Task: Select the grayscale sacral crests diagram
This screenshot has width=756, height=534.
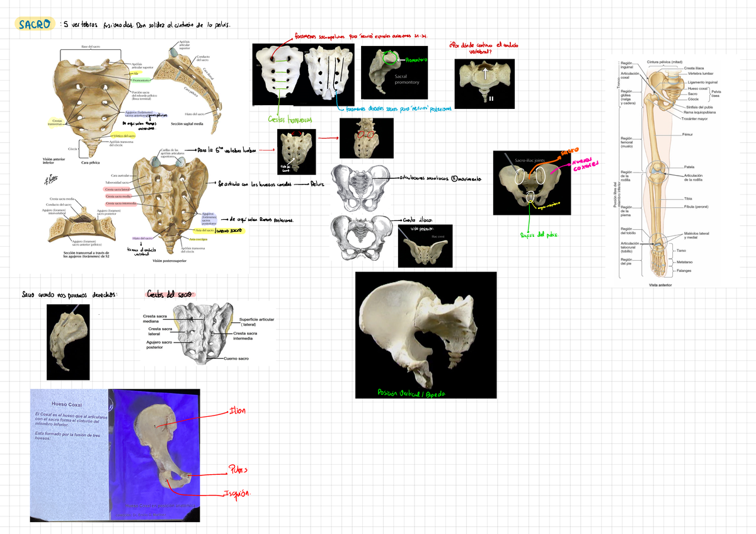Action: click(x=202, y=334)
